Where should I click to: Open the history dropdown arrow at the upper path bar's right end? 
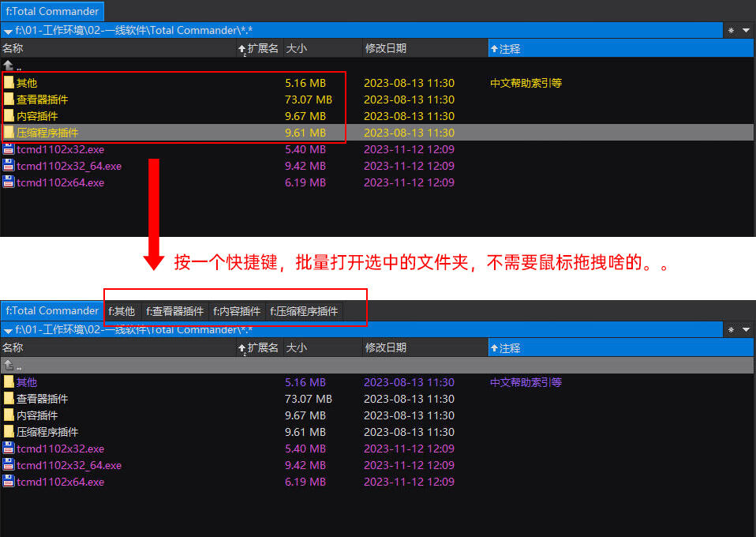[x=746, y=31]
